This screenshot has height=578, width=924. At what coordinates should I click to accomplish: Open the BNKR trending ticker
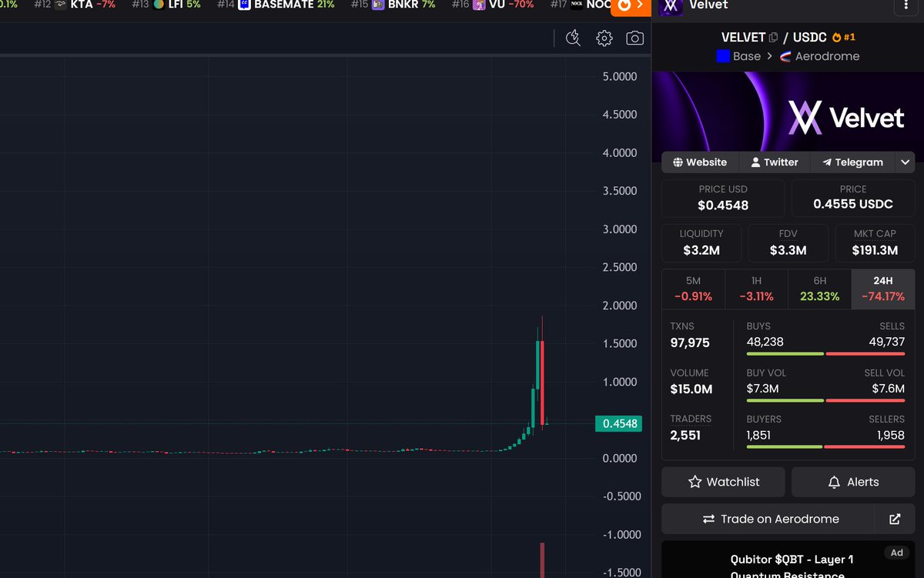pos(393,5)
